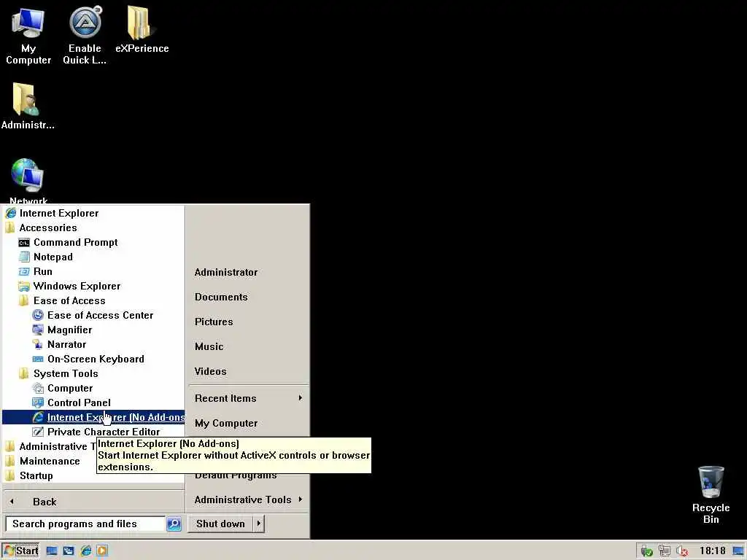Click the Start button
The image size is (747, 560).
[x=20, y=551]
